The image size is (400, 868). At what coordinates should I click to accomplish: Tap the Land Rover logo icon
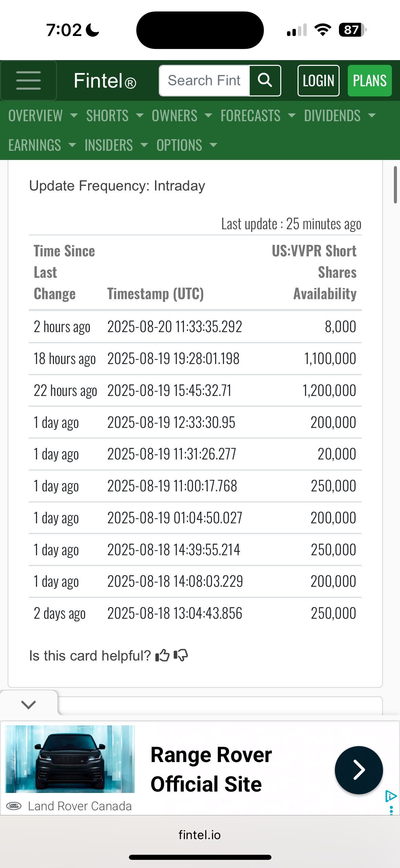(14, 806)
